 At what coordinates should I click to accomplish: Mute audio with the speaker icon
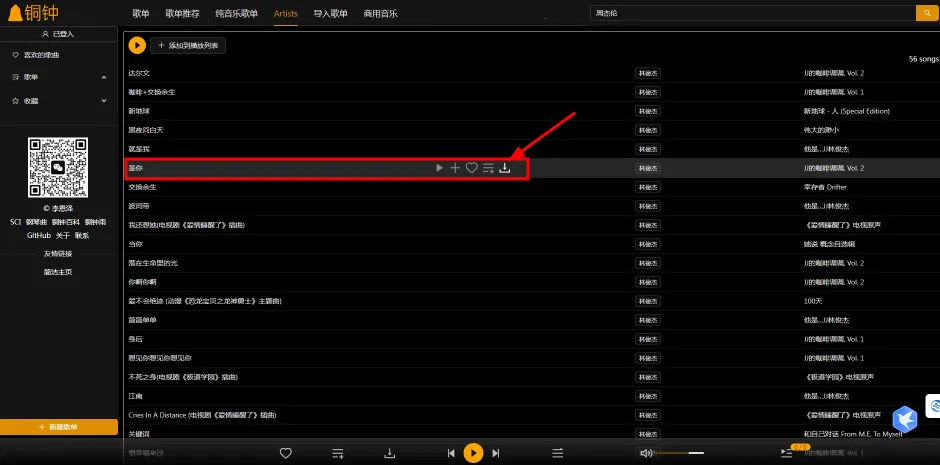pos(646,453)
